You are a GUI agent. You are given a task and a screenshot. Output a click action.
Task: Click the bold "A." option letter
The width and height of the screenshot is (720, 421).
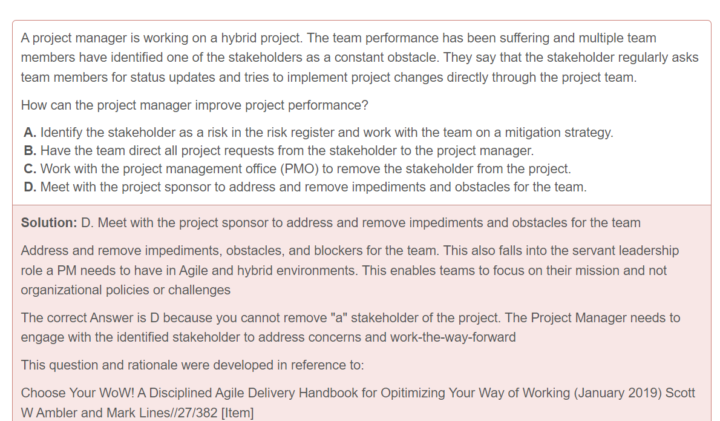pos(30,132)
